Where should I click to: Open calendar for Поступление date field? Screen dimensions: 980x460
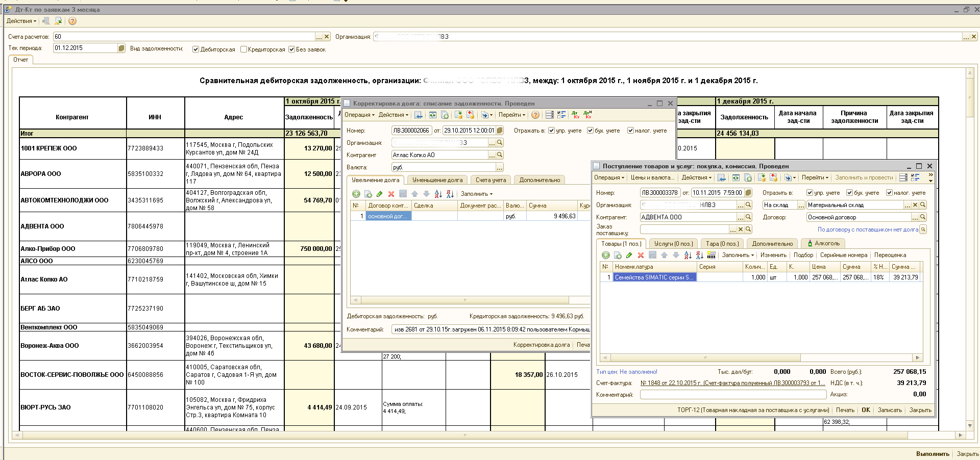[748, 193]
